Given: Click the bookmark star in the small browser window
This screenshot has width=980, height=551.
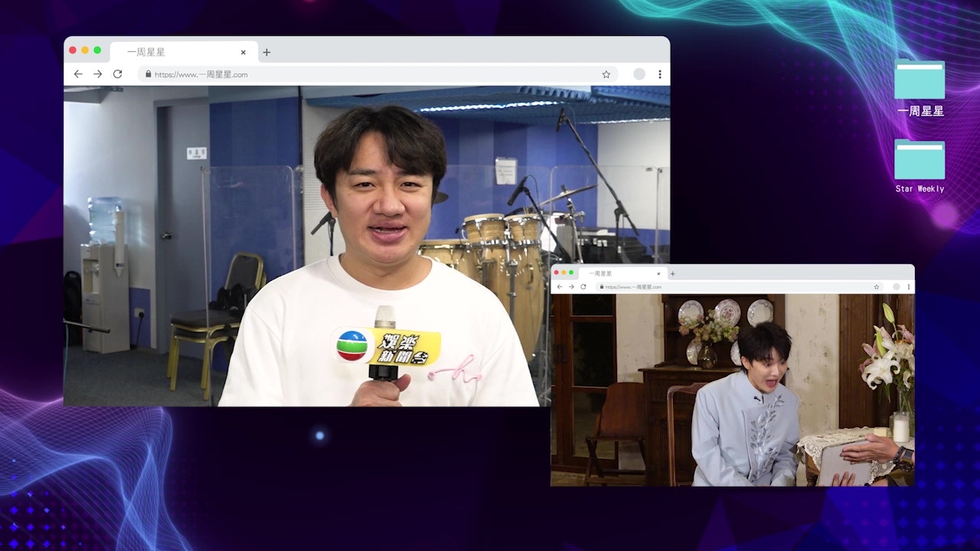Looking at the screenshot, I should click(x=877, y=286).
